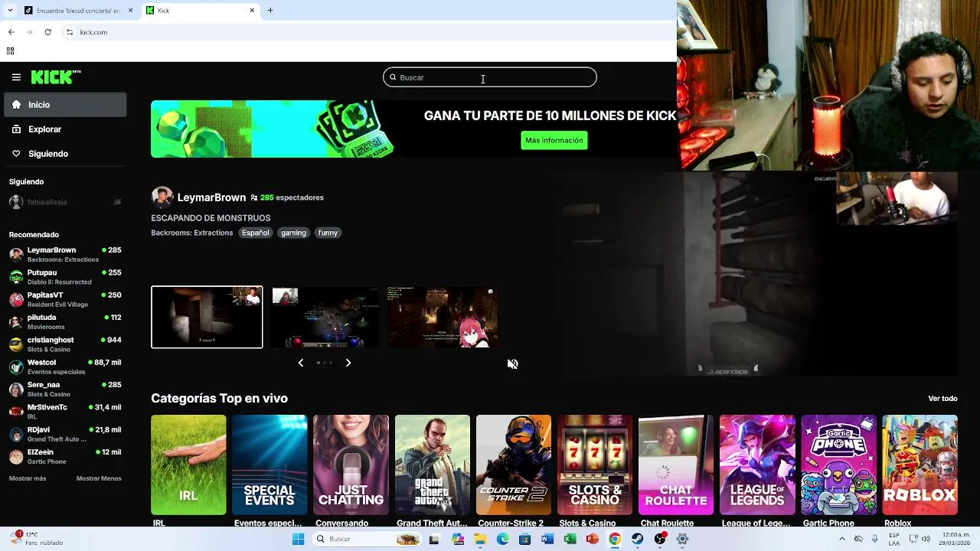Screen dimensions: 980x551
Task: Open Excel from the taskbar
Action: 570,539
